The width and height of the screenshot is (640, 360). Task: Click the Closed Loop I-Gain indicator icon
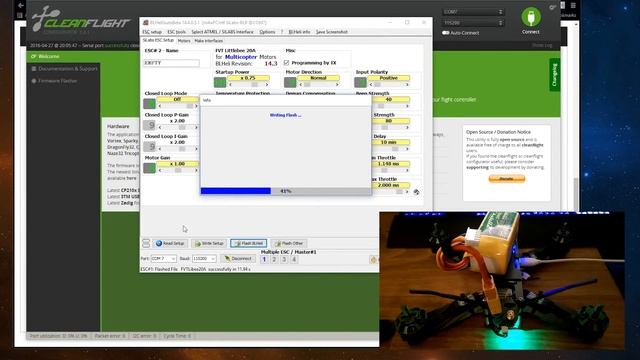pyautogui.click(x=149, y=146)
